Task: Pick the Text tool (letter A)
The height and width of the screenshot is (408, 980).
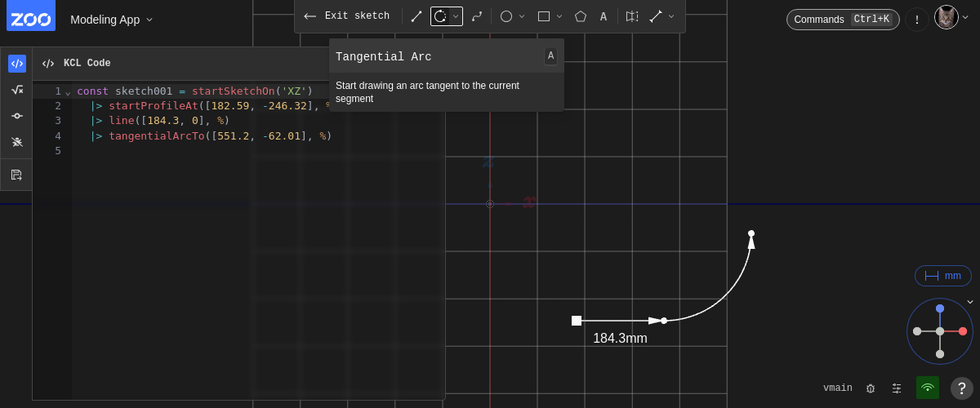Action: click(x=604, y=16)
